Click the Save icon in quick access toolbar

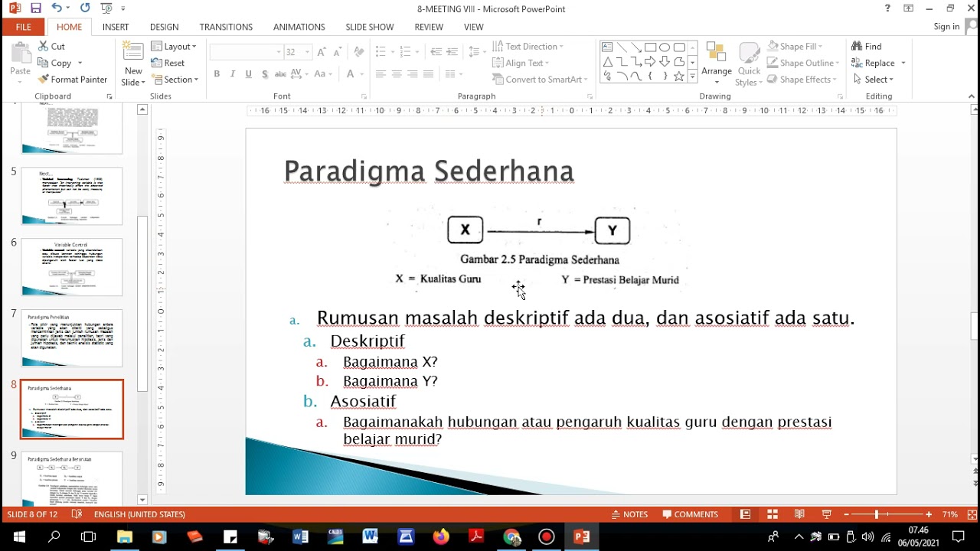[35, 8]
